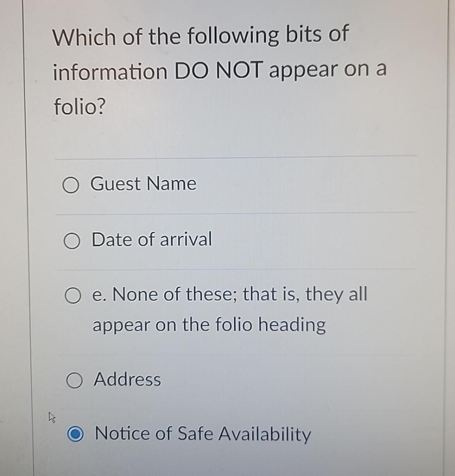455x476 pixels.
Task: Click the text "they all appear on the folio heading"
Action: coord(209,324)
